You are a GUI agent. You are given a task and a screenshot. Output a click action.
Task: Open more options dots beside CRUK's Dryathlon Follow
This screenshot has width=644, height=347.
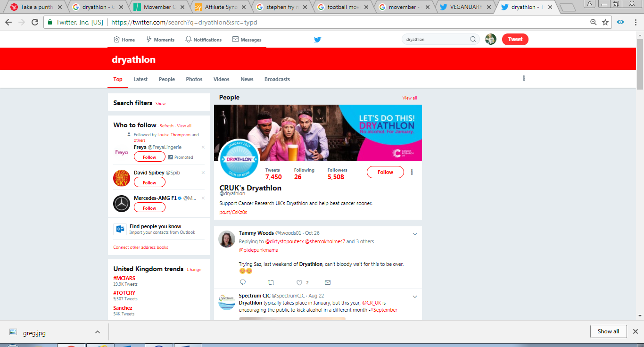[412, 172]
